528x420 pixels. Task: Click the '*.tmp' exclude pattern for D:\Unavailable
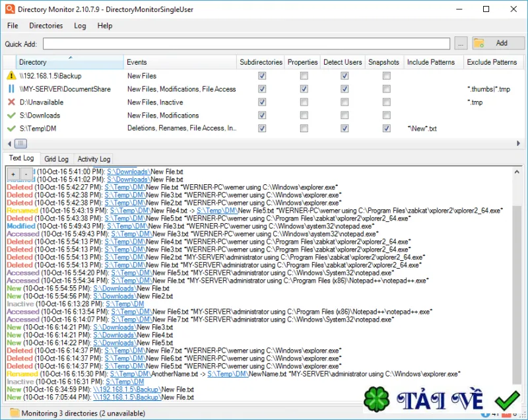pyautogui.click(x=475, y=102)
